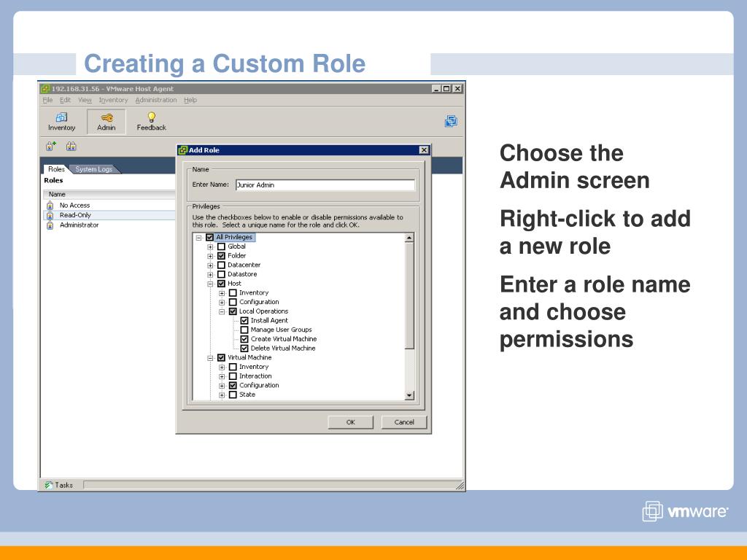The height and width of the screenshot is (560, 747).
Task: Click the Tasks status bar label
Action: (64, 485)
